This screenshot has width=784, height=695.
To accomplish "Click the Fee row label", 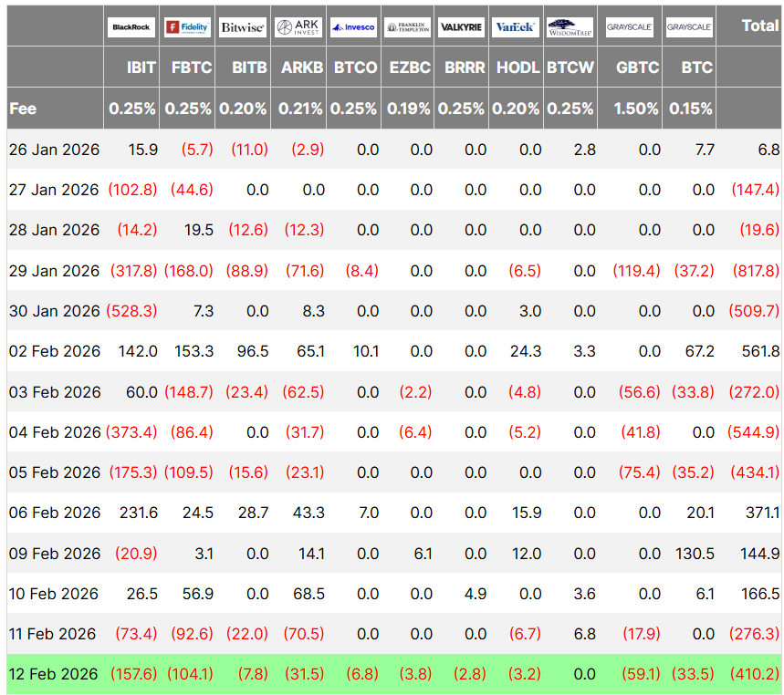I will (x=23, y=109).
